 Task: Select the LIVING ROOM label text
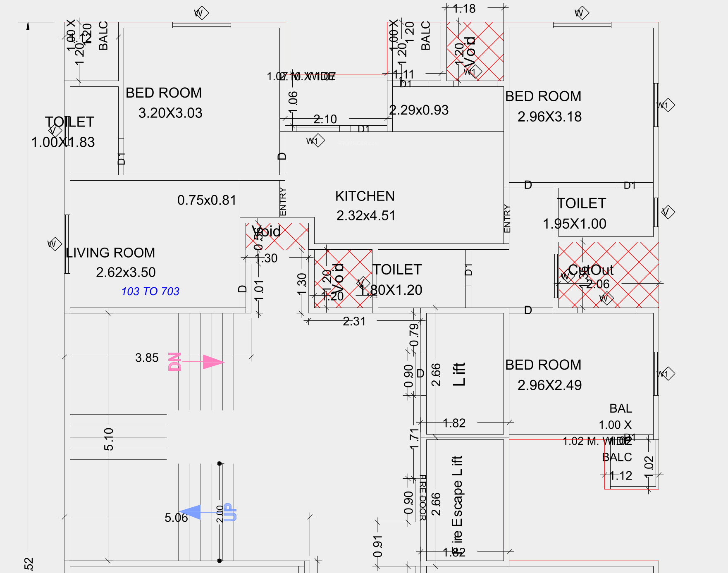coord(110,253)
